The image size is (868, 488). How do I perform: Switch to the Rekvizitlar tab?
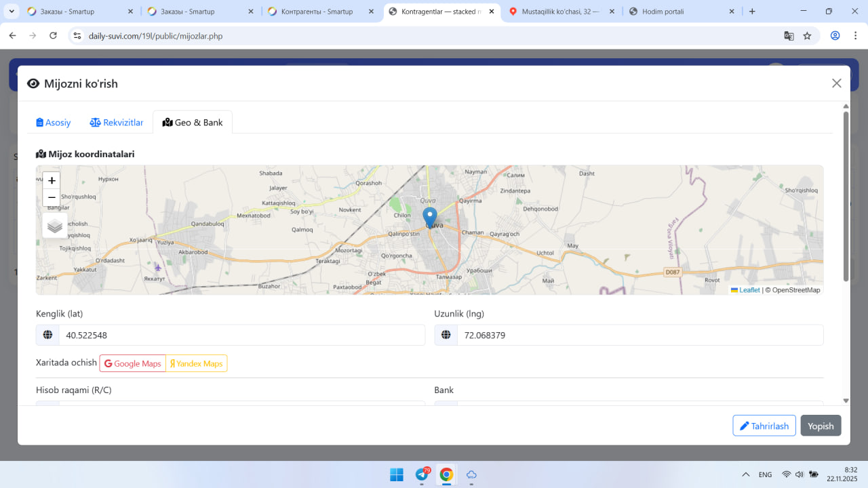point(117,123)
